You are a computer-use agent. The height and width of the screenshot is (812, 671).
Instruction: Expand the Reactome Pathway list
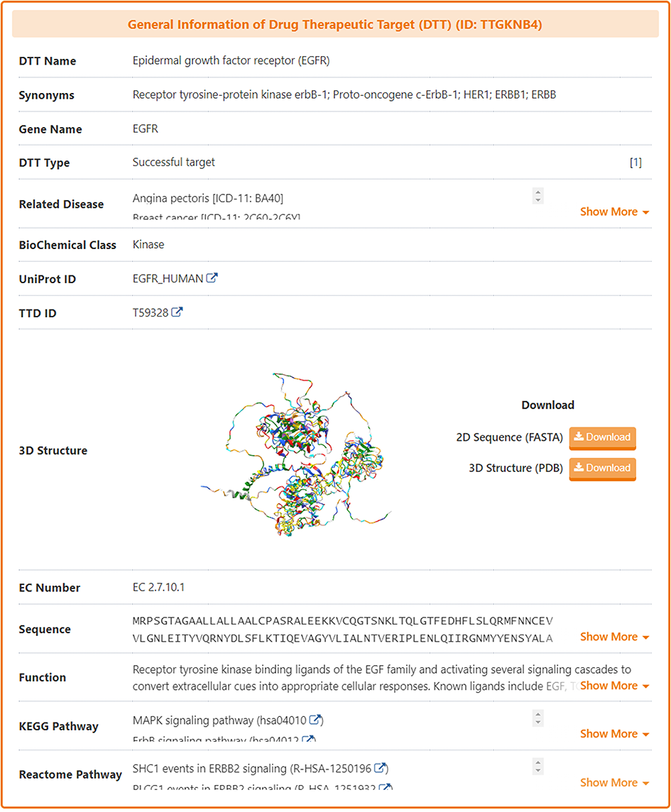tap(614, 782)
